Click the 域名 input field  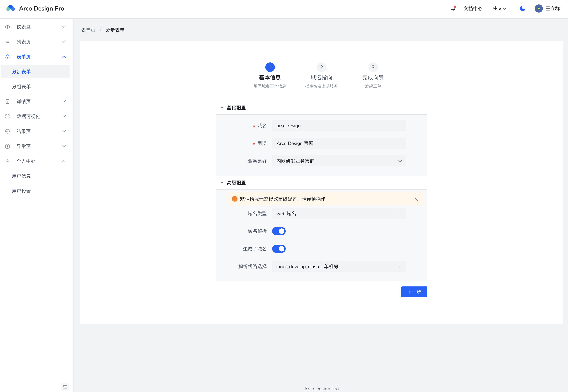tap(339, 126)
